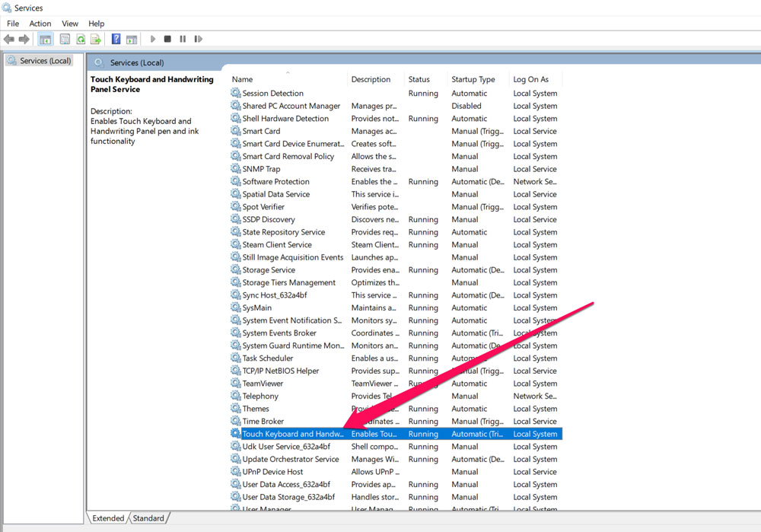Click the Pause Service icon
Viewport: 761px width, 532px height.
click(x=183, y=39)
